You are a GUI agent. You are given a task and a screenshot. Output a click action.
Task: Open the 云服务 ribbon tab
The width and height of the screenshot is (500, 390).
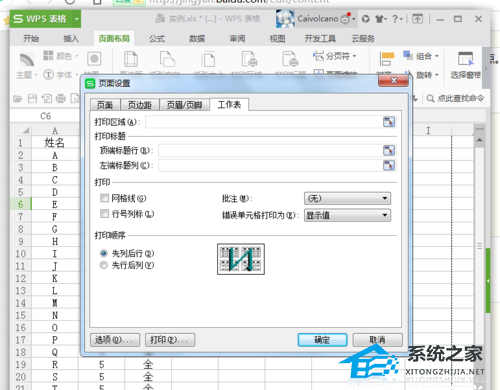363,39
